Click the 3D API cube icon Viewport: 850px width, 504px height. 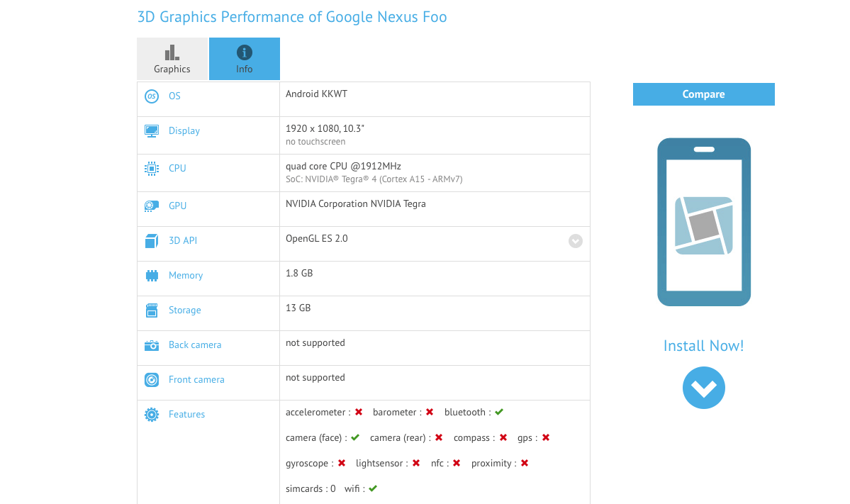tap(151, 241)
